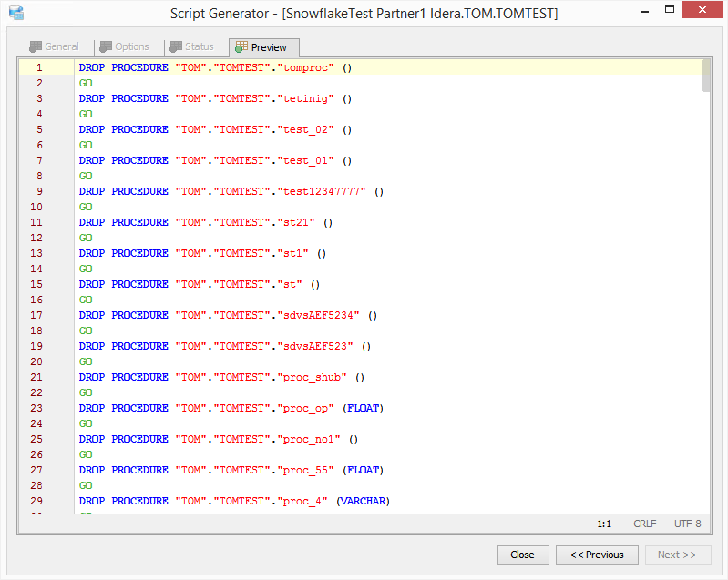Click the disabled Next >> button
The image size is (728, 580).
(x=677, y=555)
